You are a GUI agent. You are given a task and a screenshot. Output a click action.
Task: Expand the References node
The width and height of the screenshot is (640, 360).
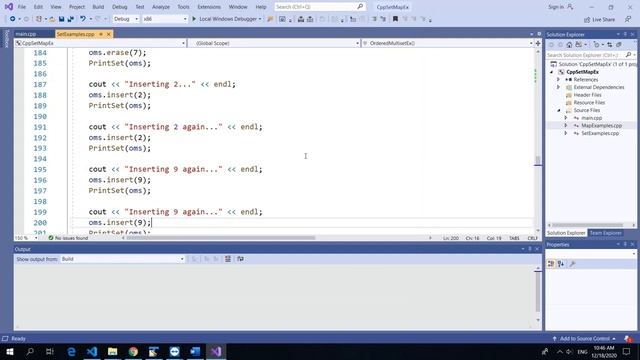tap(559, 80)
